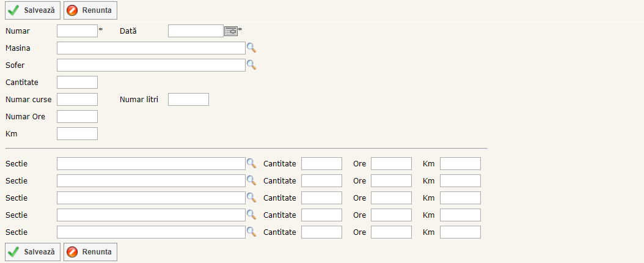Select the last row Km field

[460, 232]
